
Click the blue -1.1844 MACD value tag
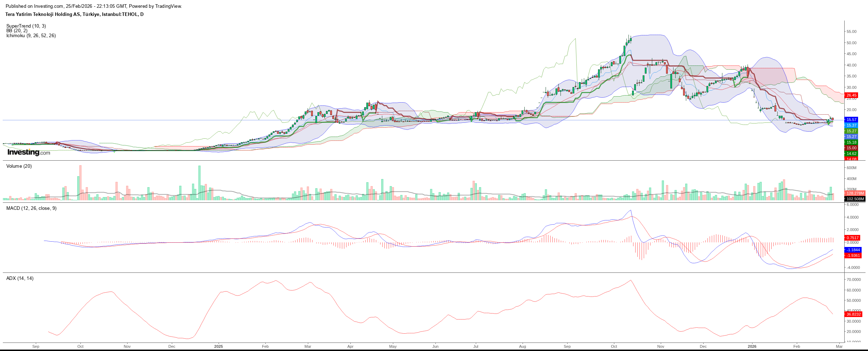click(853, 250)
